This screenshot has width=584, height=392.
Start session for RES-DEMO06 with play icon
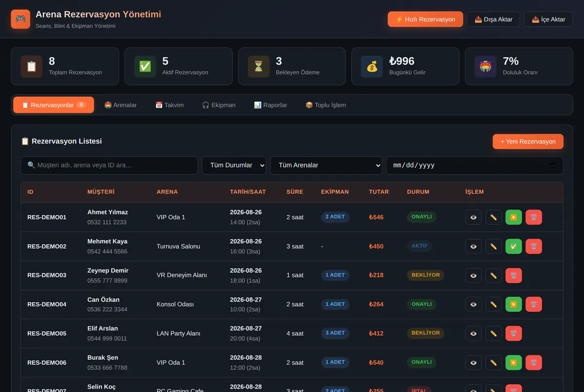(x=513, y=362)
